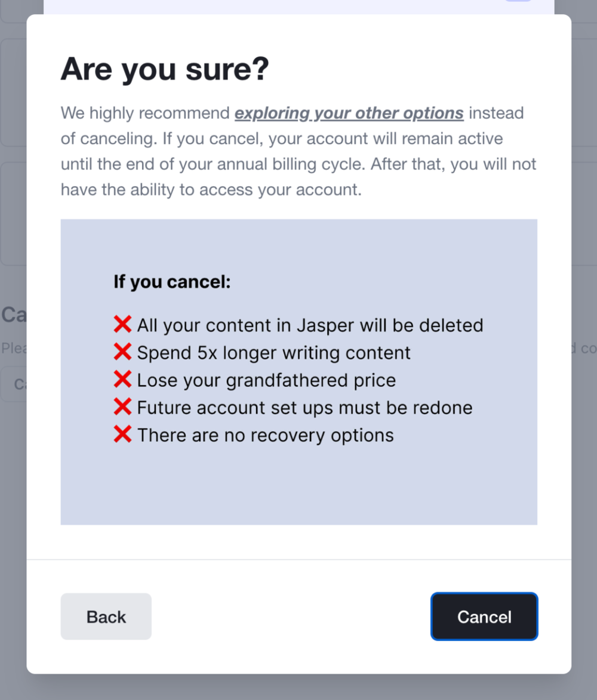597x700 pixels.
Task: Click the partially hidden input field behind dialog
Action: point(13,384)
